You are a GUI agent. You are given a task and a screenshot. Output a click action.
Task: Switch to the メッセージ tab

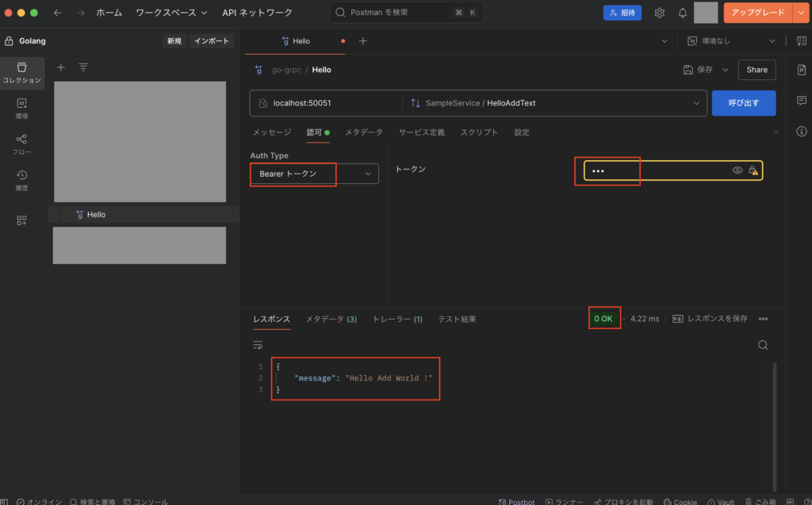pos(272,132)
